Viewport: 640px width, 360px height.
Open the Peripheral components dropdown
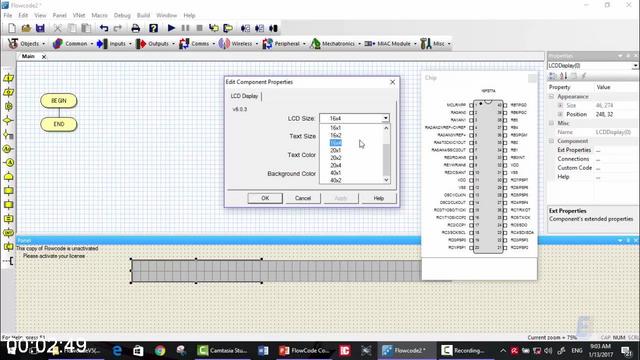(284, 44)
